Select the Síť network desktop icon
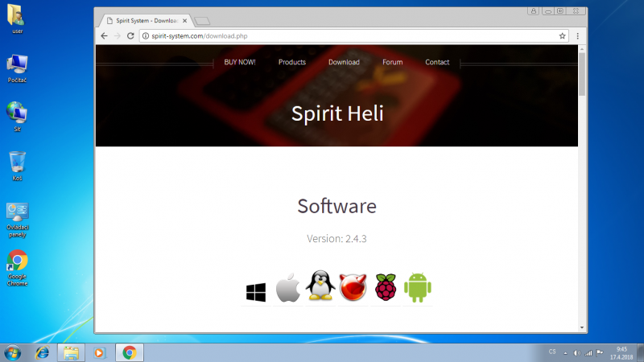The width and height of the screenshot is (644, 362). coord(17,117)
